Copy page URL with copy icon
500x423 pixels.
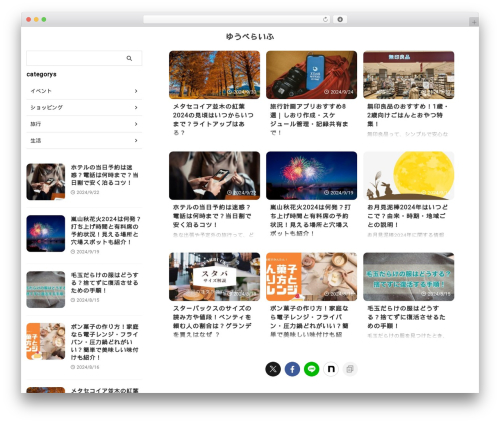350,369
